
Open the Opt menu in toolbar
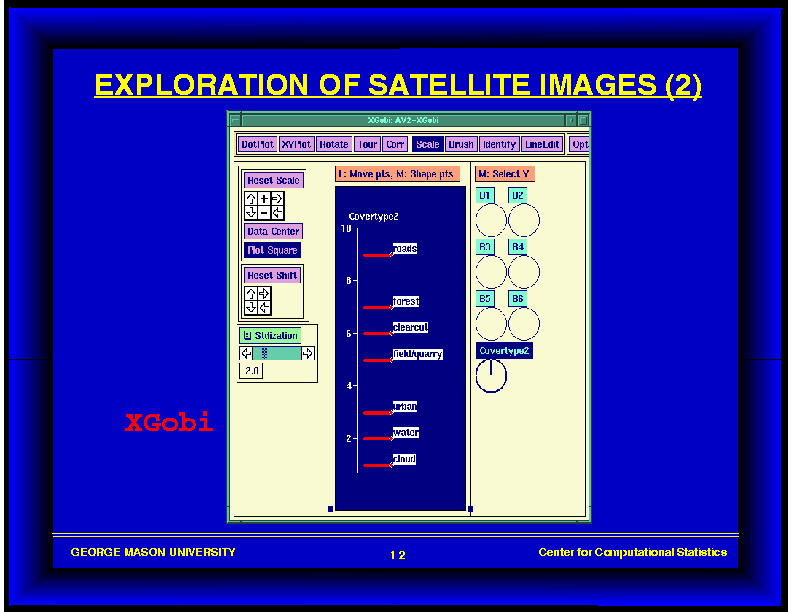[579, 145]
